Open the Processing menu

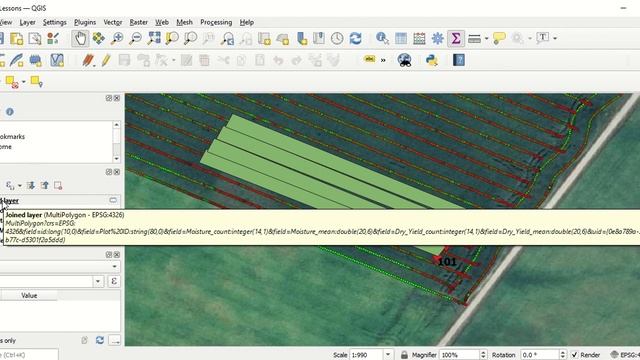point(216,22)
